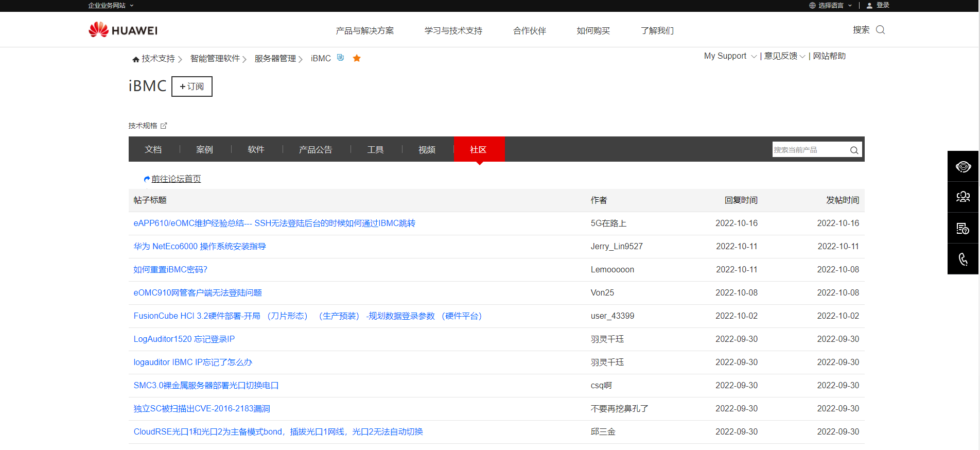
Task: Open the online chat robot sidebar icon
Action: (x=963, y=166)
